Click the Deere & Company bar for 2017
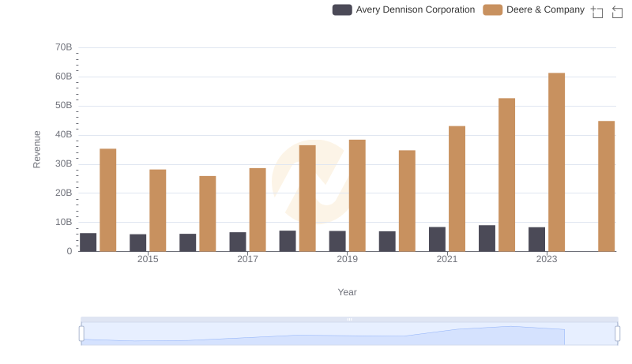Screen dimensions: 632x364 pos(258,210)
